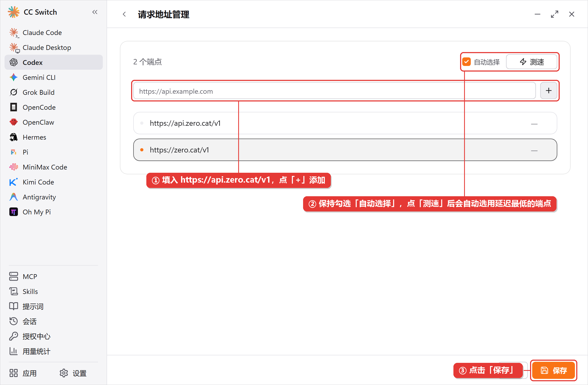Click 保存 save button
This screenshot has width=588, height=385.
tap(553, 370)
